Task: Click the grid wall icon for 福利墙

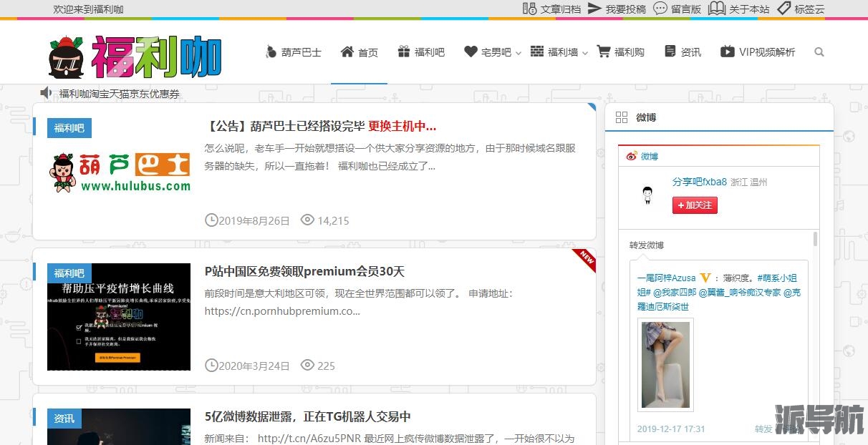Action: [537, 52]
